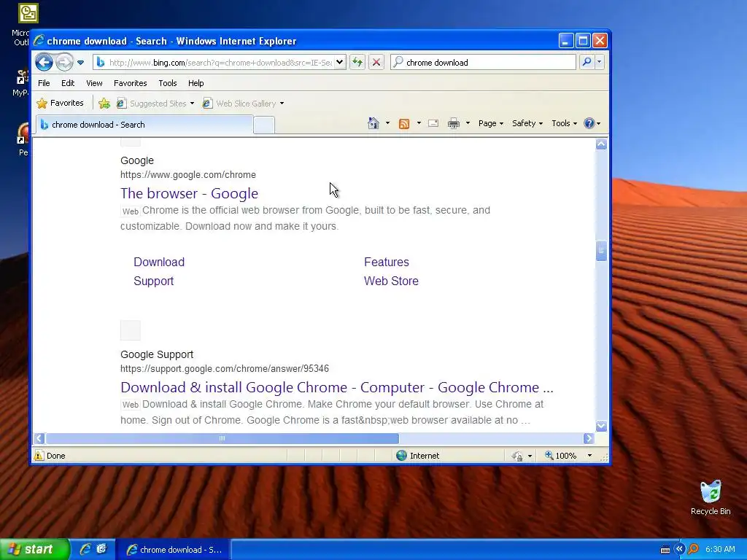Screen dimensions: 747x560
Task: Click the RSS Feeds icon
Action: 404,124
